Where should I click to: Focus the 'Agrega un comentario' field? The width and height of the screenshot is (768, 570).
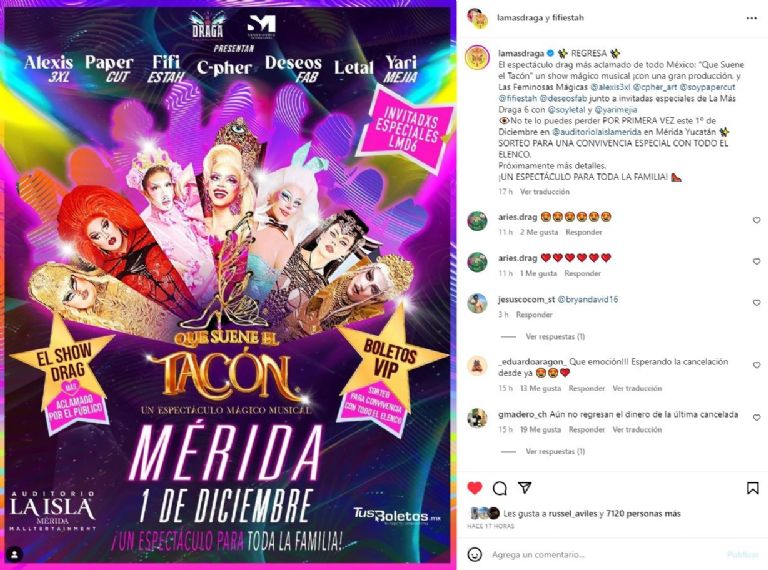(x=605, y=554)
